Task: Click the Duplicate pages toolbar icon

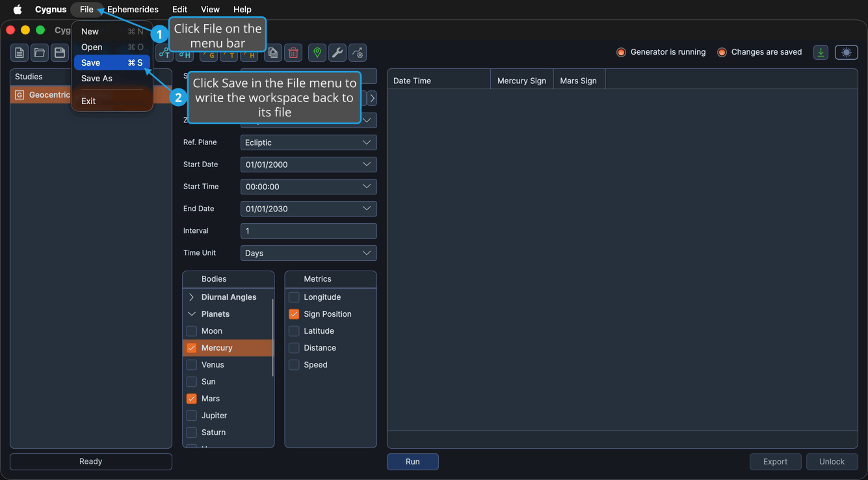Action: pos(273,53)
